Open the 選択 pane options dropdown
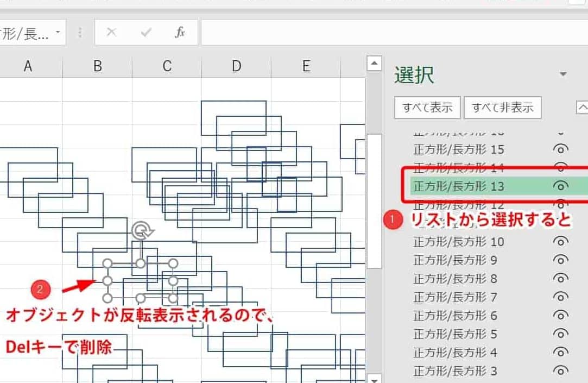 (x=563, y=74)
